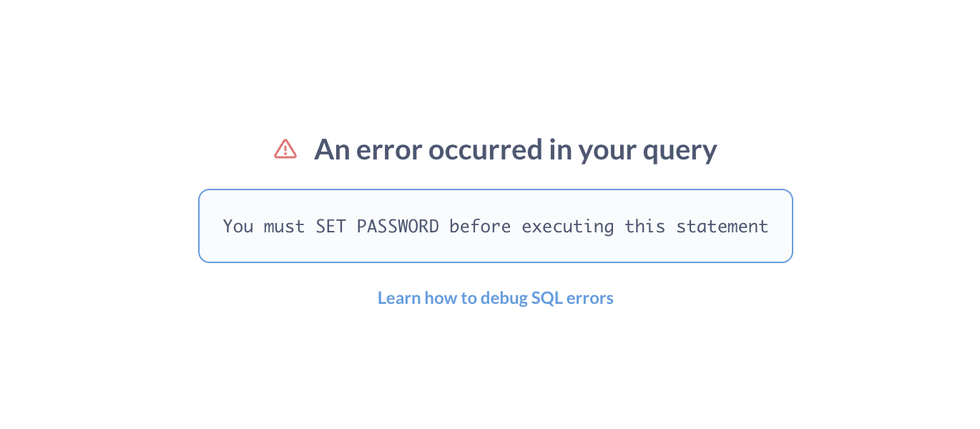Click the red warning triangle icon
This screenshot has width=980, height=429.
(285, 149)
